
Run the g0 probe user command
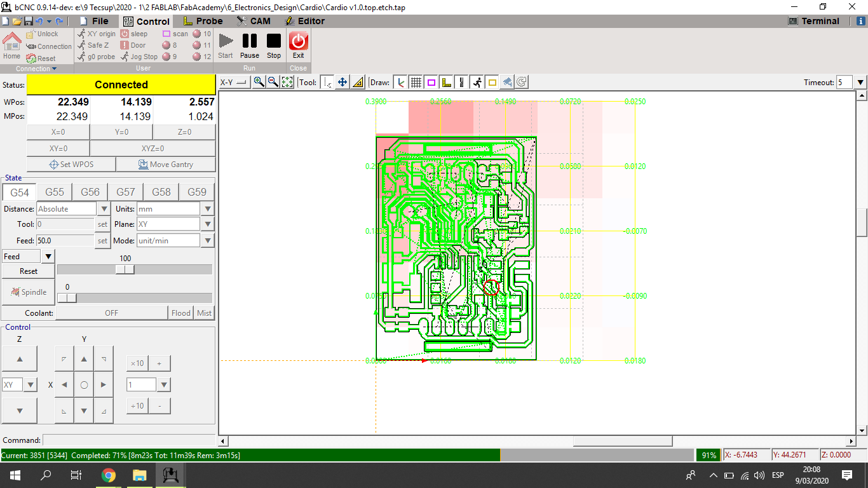96,57
